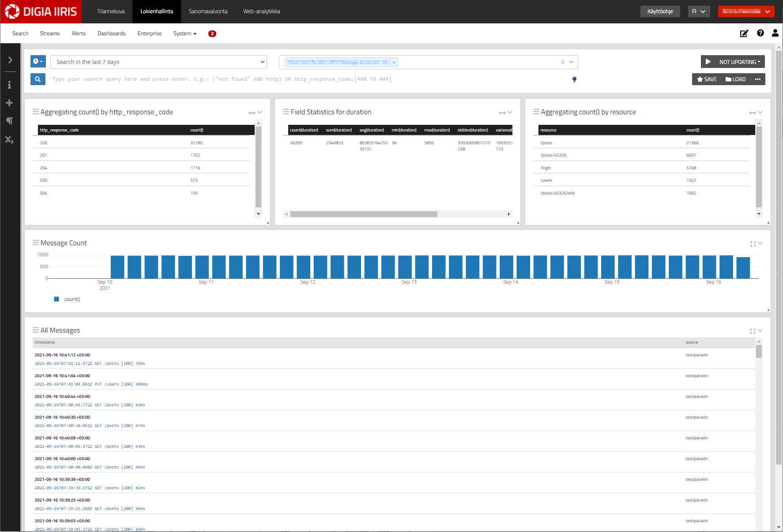This screenshot has height=532, width=783.
Task: Go to Dashboards
Action: [x=111, y=34]
